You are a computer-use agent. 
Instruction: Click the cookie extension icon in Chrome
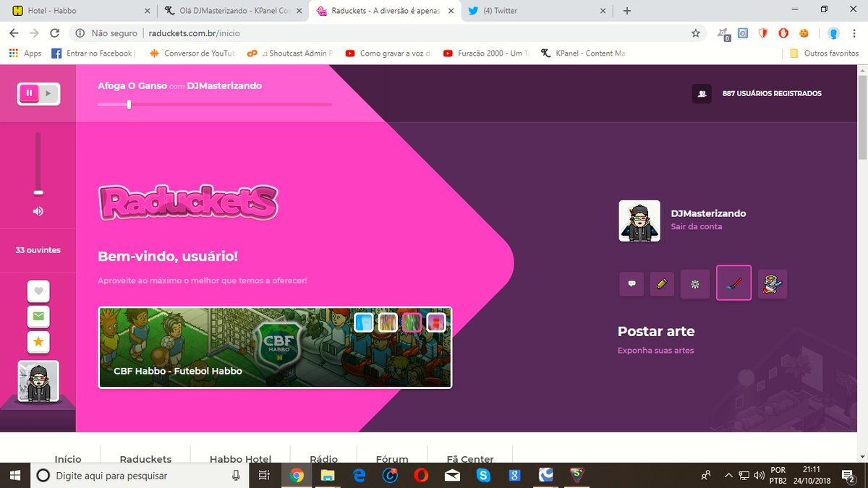(803, 33)
